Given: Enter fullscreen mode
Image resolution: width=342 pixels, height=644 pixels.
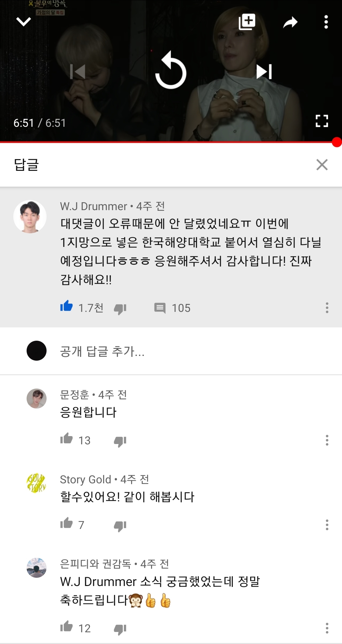Looking at the screenshot, I should click(x=322, y=121).
